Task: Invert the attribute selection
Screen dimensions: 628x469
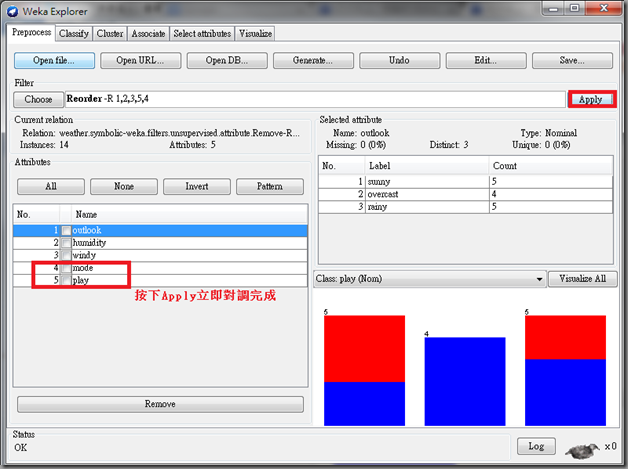Action: coord(197,187)
